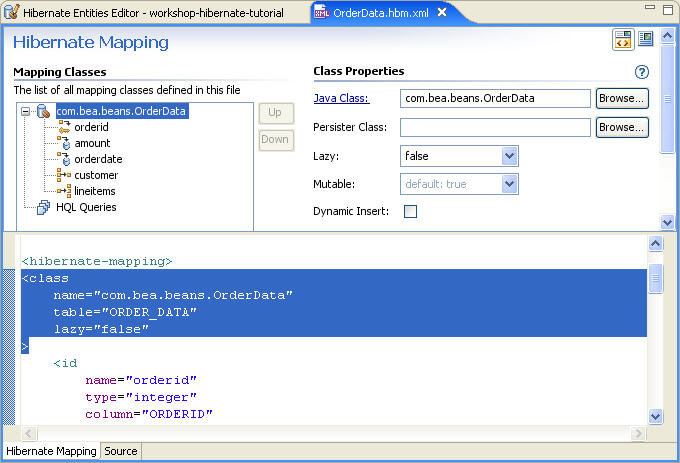Image resolution: width=680 pixels, height=463 pixels.
Task: Select the orderdate tree item
Action: coord(98,159)
